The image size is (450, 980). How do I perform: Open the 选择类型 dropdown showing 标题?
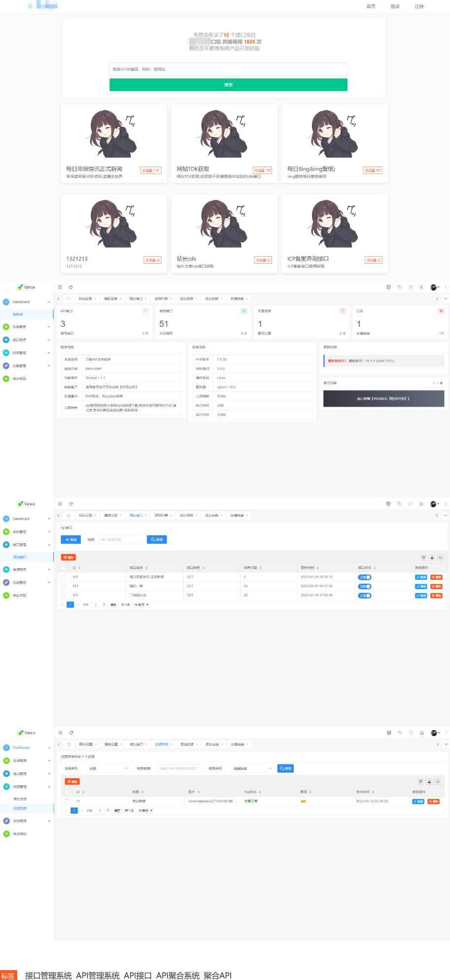tap(108, 769)
